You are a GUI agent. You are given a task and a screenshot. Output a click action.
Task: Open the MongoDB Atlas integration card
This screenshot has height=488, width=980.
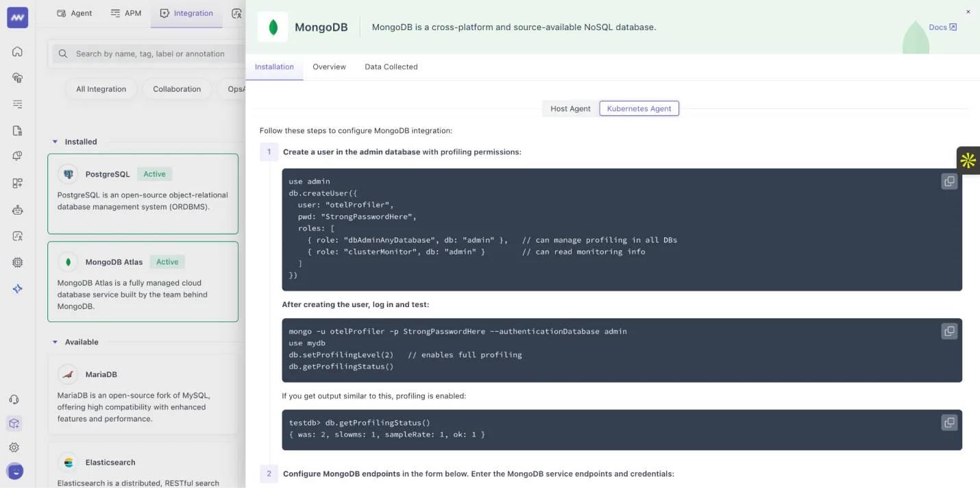pos(143,282)
